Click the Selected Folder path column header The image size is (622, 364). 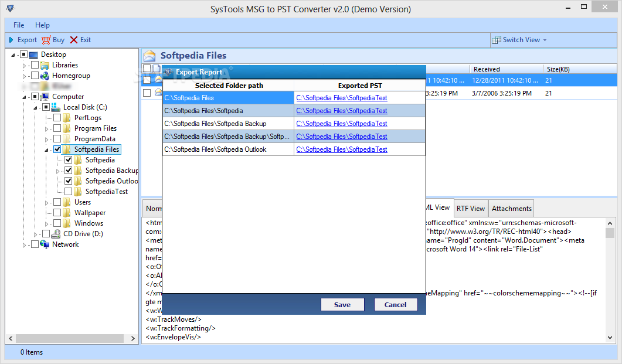point(229,86)
